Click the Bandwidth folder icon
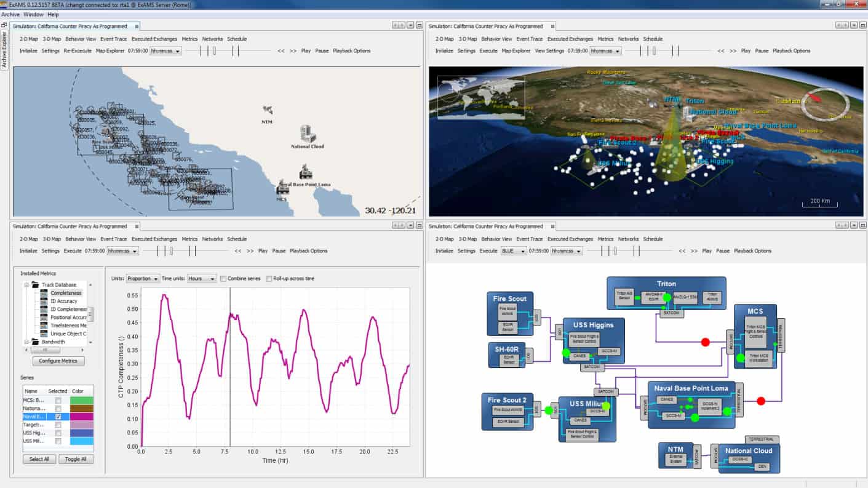The height and width of the screenshot is (488, 868). pyautogui.click(x=36, y=342)
